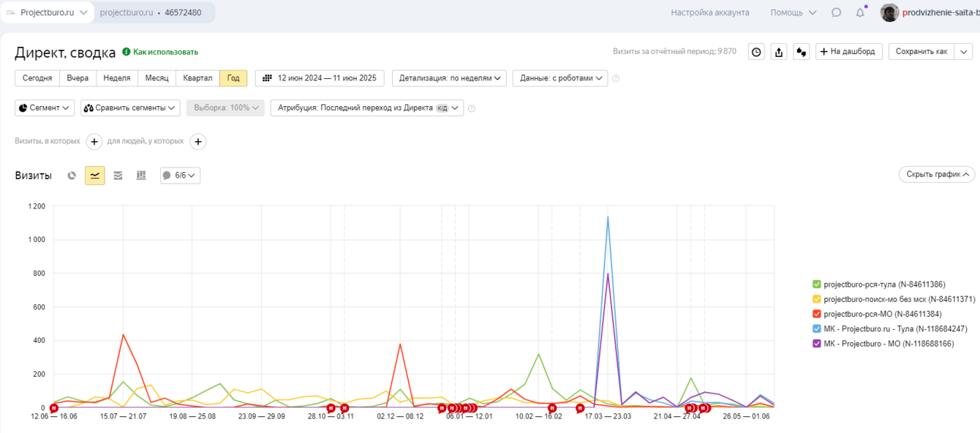Switch chart to pie view
The height and width of the screenshot is (433, 980).
coord(72,176)
